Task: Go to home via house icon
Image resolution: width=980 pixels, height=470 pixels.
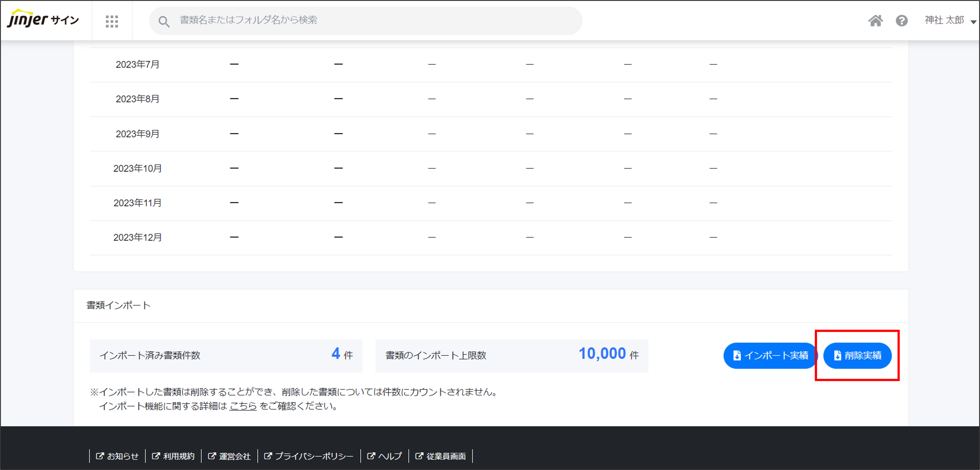Action: click(875, 20)
